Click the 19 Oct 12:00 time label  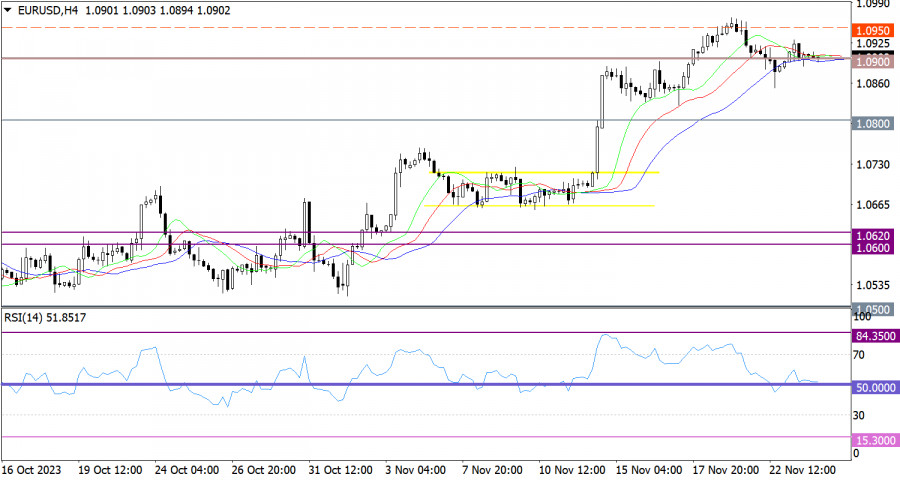110,470
